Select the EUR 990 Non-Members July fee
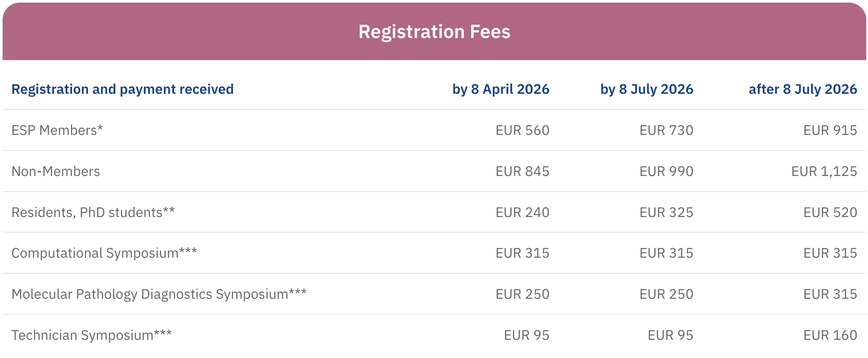The height and width of the screenshot is (358, 868). click(x=666, y=171)
